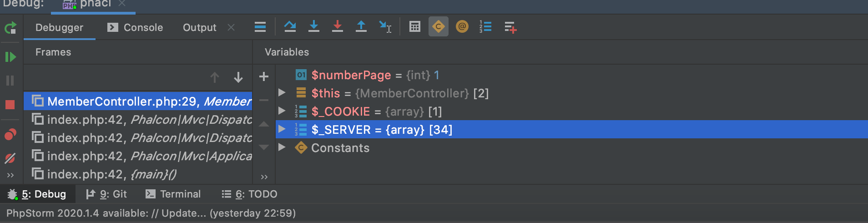This screenshot has width=868, height=223.
Task: Select MemberController.php:29 frame
Action: (138, 101)
